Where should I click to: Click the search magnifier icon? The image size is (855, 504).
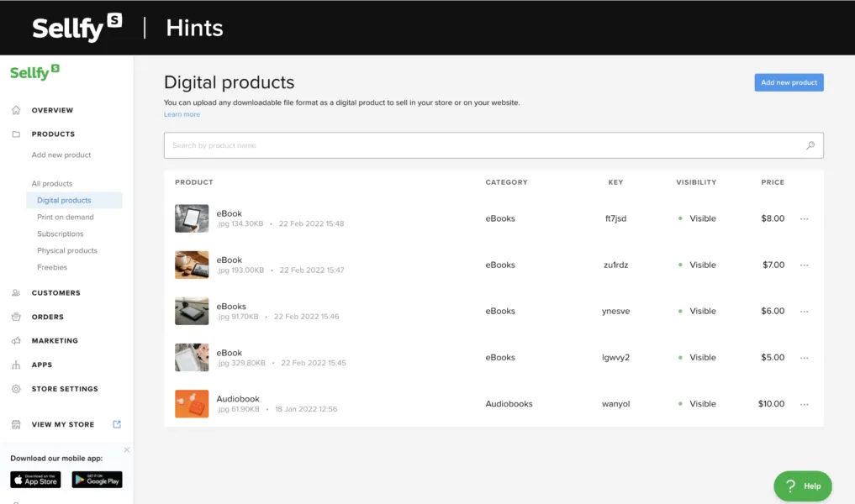click(810, 145)
